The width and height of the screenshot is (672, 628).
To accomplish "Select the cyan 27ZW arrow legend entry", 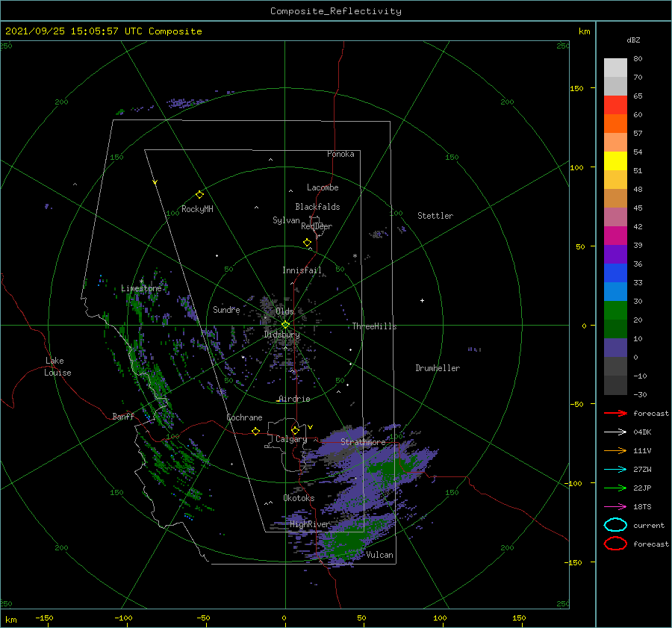I will click(x=615, y=470).
